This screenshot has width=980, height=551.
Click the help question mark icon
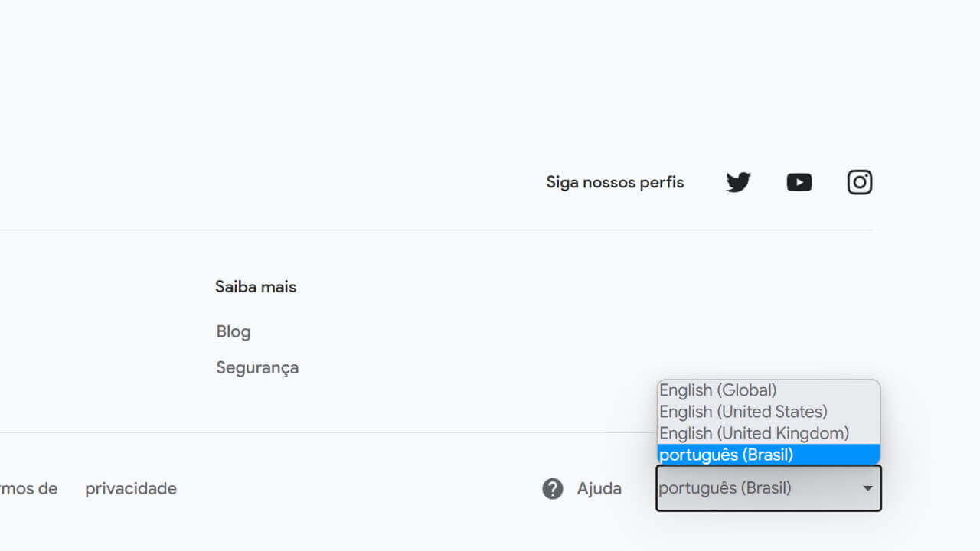pyautogui.click(x=553, y=488)
